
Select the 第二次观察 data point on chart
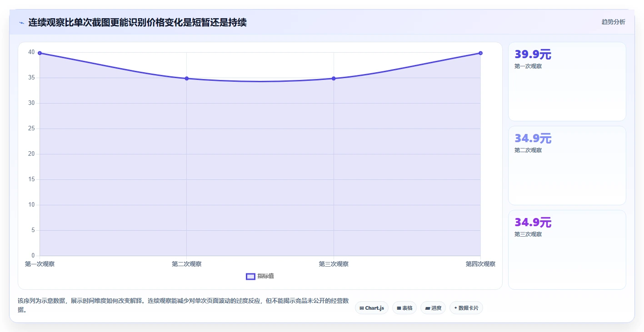click(x=187, y=79)
